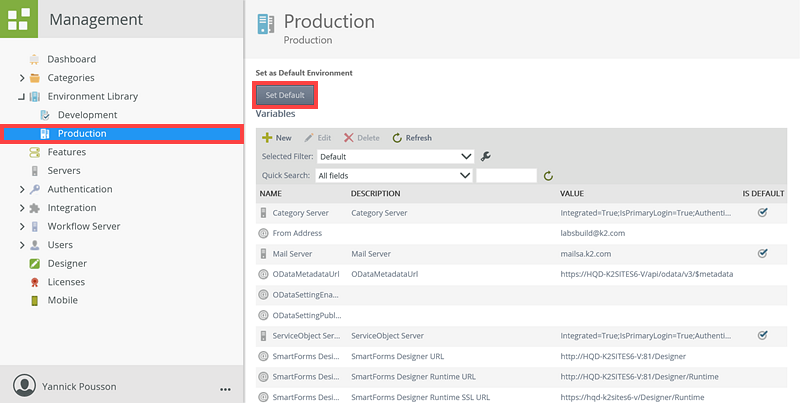Toggle Is Default checkbox for Category Server
The height and width of the screenshot is (403, 800).
(x=762, y=213)
